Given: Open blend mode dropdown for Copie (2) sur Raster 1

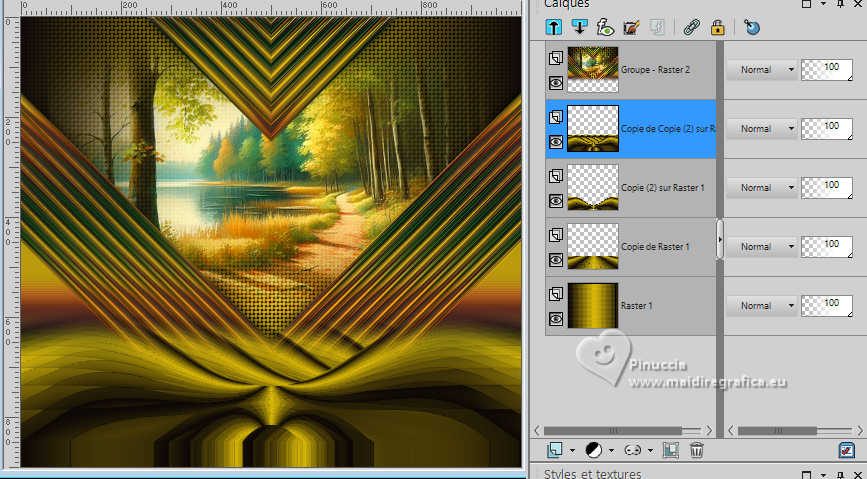Looking at the screenshot, I should tap(761, 188).
